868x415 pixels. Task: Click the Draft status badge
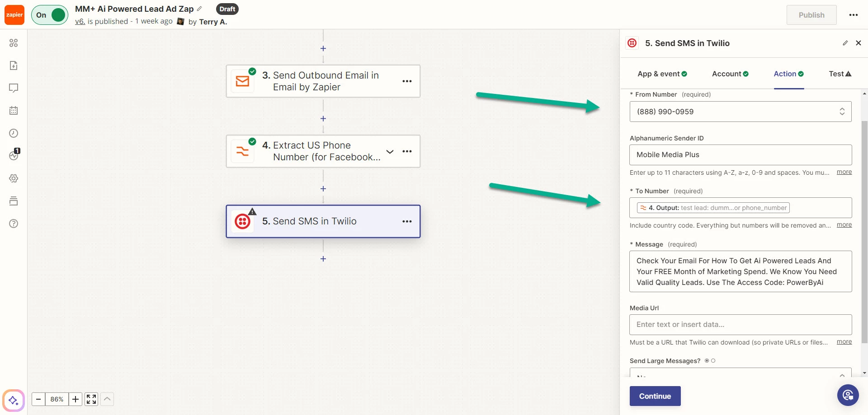click(x=227, y=9)
